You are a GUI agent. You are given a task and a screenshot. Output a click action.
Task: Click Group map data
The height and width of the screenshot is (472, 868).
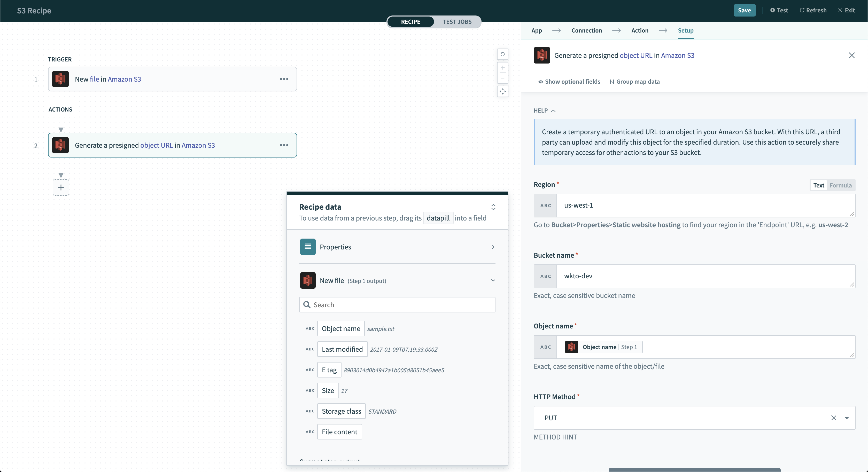click(x=634, y=82)
